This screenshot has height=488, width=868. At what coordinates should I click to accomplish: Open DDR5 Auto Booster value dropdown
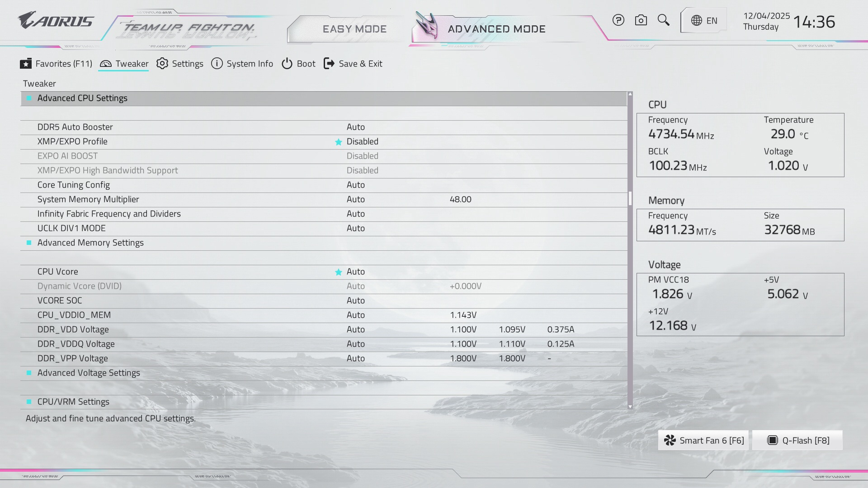356,127
